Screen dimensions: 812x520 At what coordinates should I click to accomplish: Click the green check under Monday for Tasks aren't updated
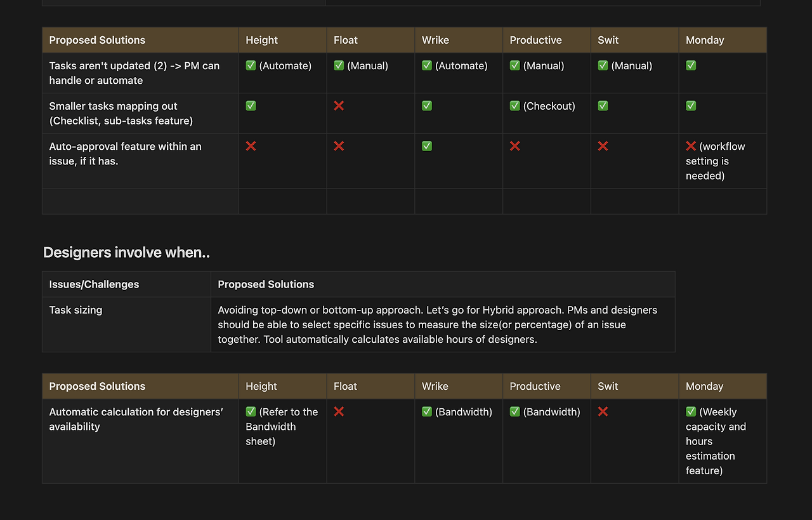pyautogui.click(x=691, y=65)
